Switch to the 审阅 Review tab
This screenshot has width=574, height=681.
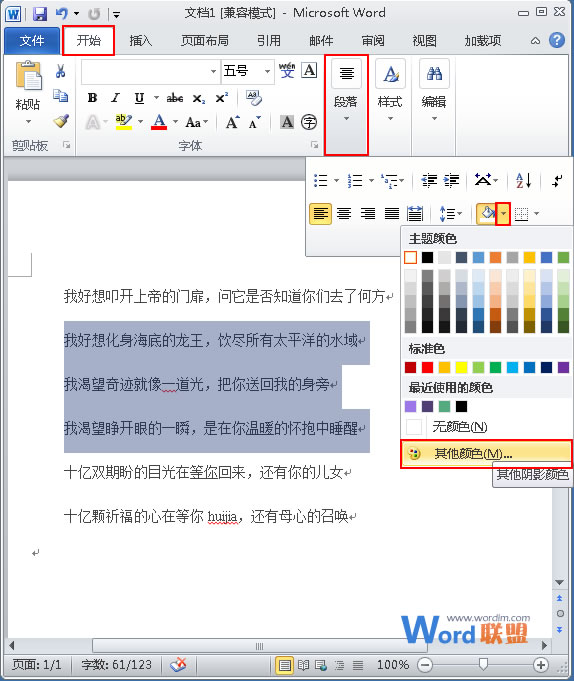373,41
